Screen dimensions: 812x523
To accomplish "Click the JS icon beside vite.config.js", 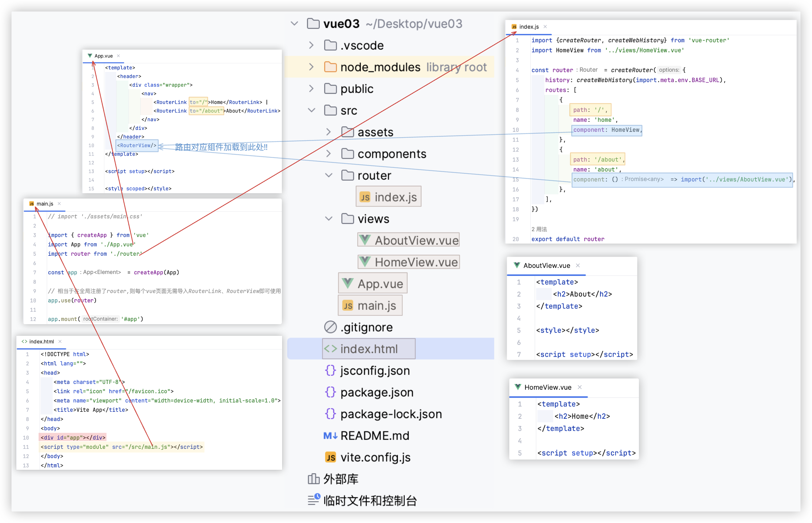I will 330,457.
